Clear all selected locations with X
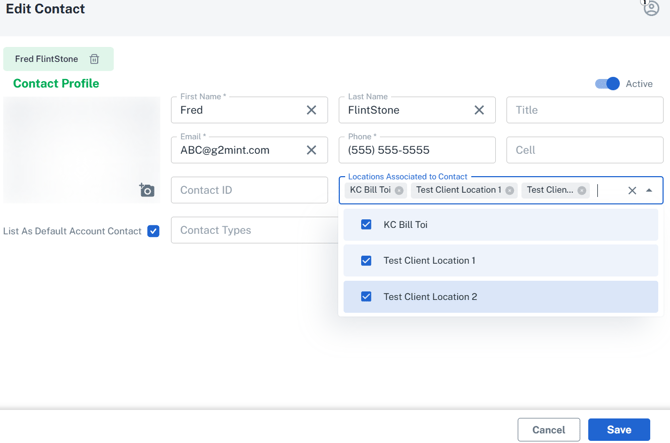 pos(632,190)
